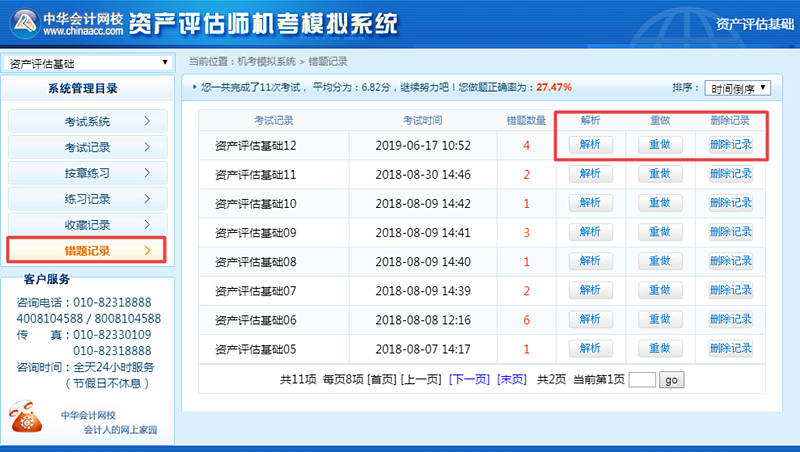This screenshot has width=800, height=452.
Task: Click 删除记录 for 资产评估基础09
Action: [731, 232]
